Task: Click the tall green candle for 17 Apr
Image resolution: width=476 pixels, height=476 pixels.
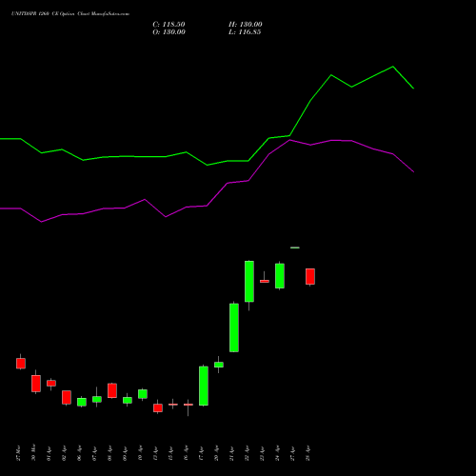Action: (204, 386)
